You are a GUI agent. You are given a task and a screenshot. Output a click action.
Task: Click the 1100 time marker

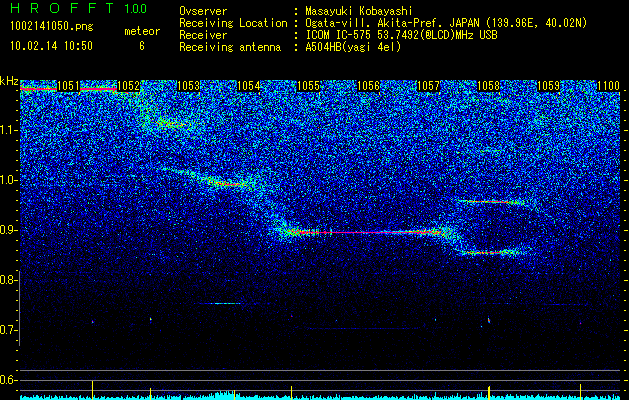point(608,86)
